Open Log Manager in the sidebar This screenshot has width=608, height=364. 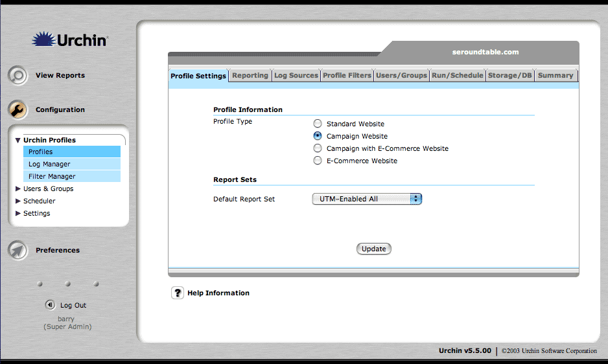pyautogui.click(x=72, y=164)
